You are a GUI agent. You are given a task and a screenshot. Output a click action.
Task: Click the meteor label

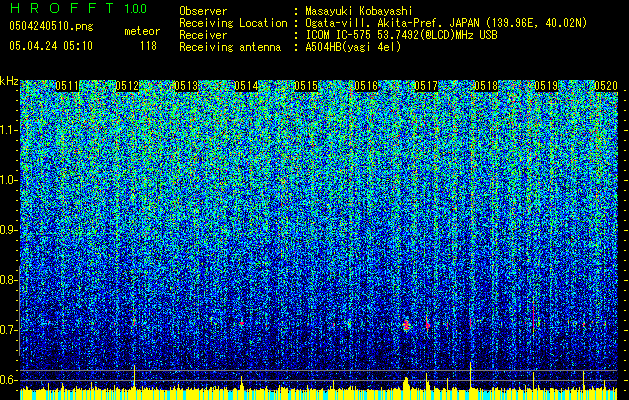pyautogui.click(x=142, y=31)
